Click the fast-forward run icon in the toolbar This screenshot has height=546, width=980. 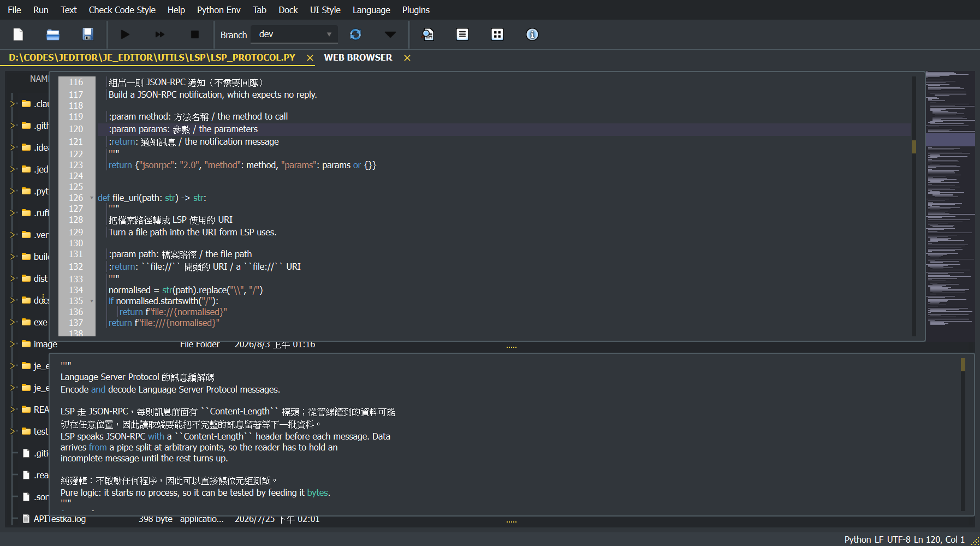coord(160,34)
